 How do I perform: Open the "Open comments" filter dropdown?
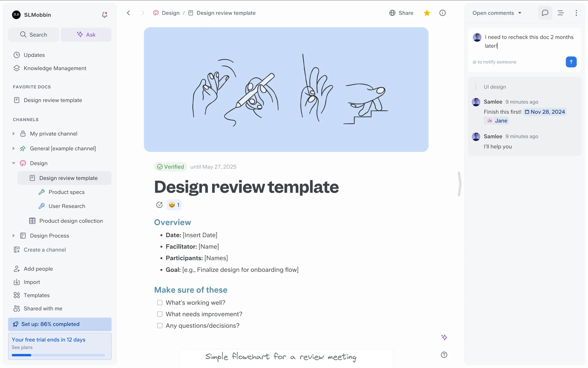pyautogui.click(x=497, y=13)
